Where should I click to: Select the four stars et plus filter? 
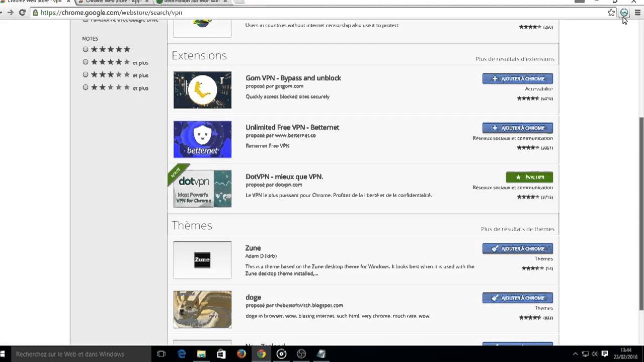click(x=86, y=62)
